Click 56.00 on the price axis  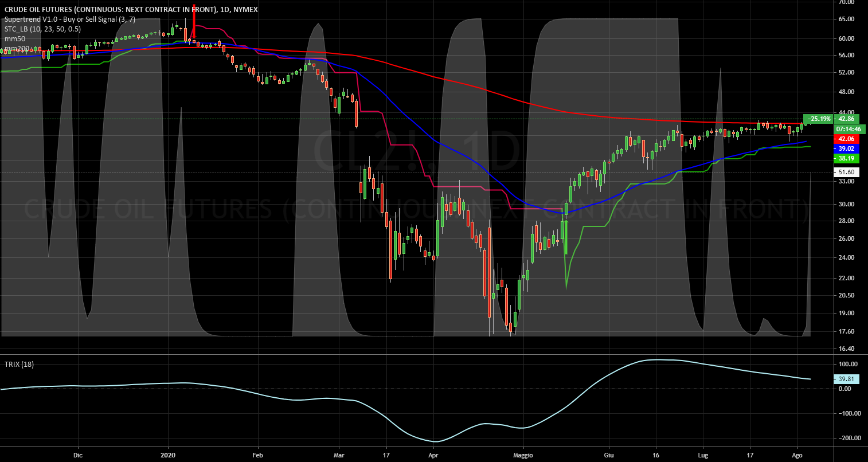pos(847,56)
